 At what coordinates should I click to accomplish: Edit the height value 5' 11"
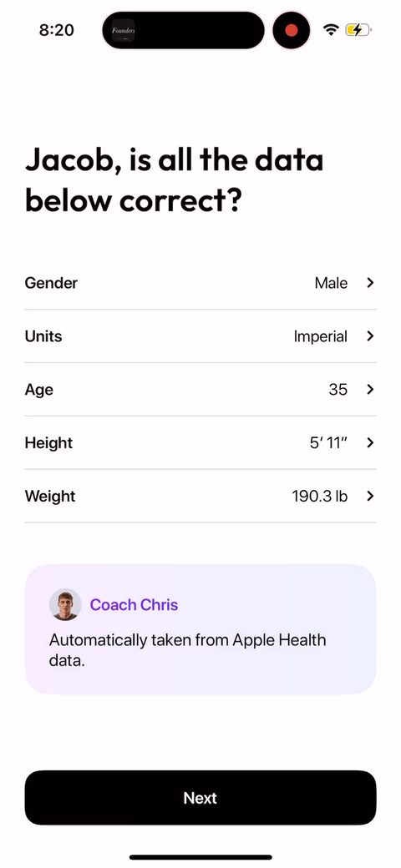(x=329, y=443)
